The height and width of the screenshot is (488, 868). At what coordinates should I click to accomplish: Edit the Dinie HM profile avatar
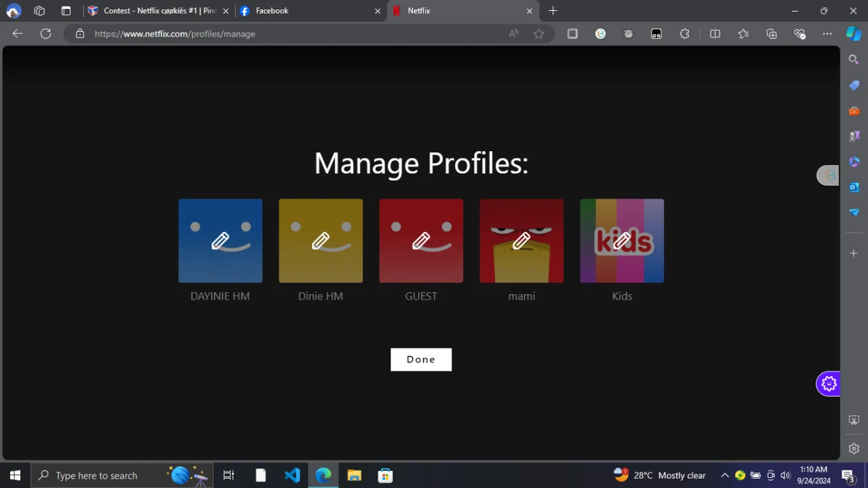[x=321, y=241]
